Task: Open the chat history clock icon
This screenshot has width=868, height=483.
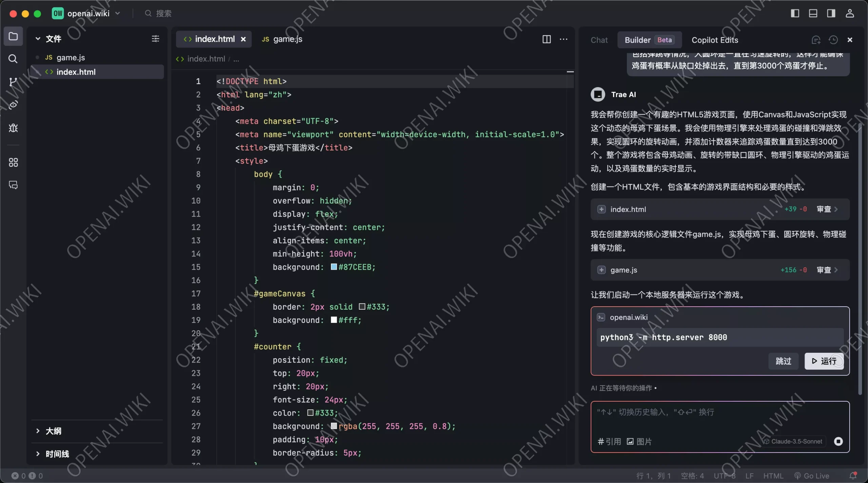Action: coord(833,40)
